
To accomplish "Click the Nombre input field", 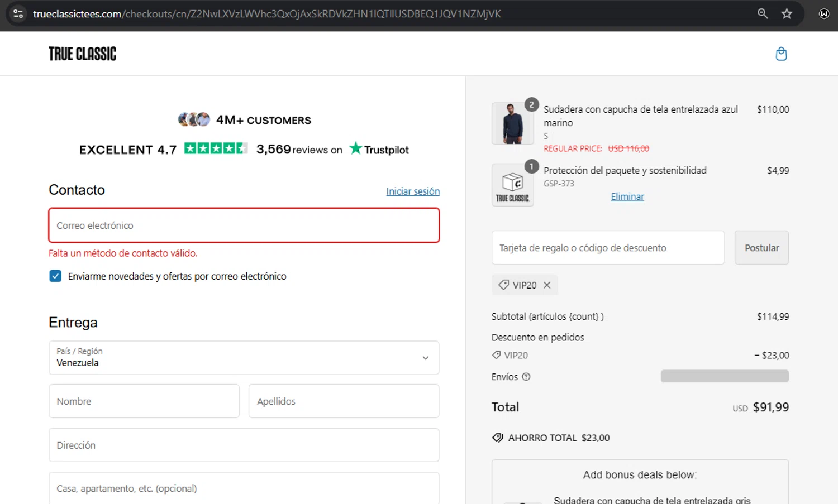I will click(x=144, y=401).
